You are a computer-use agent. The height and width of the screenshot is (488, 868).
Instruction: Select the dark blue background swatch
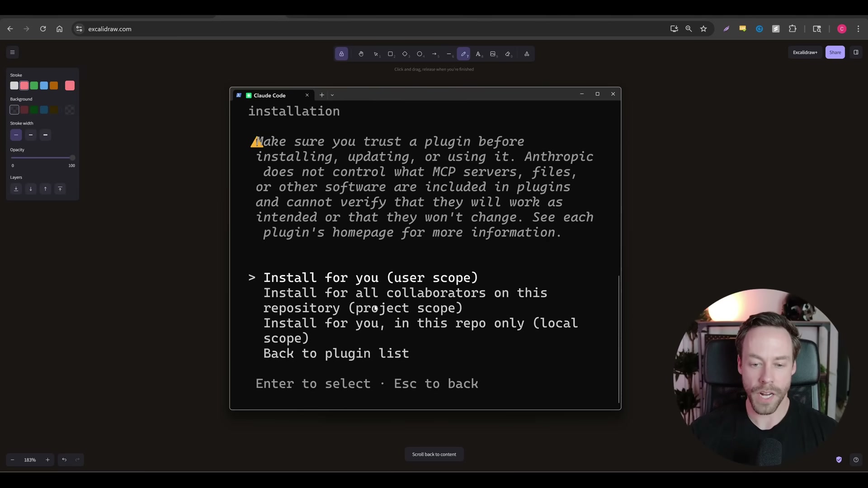(44, 110)
